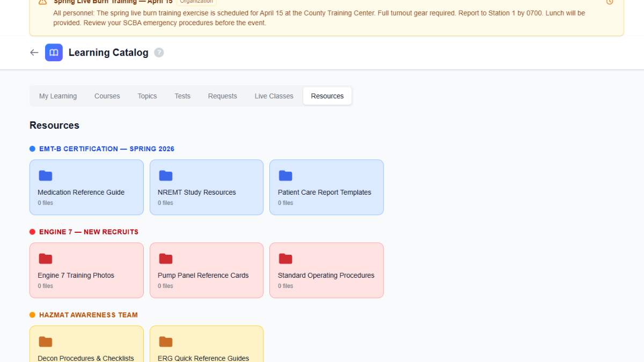Image resolution: width=644 pixels, height=362 pixels.
Task: Click the warning triangle icon in the banner
Action: tap(42, 2)
